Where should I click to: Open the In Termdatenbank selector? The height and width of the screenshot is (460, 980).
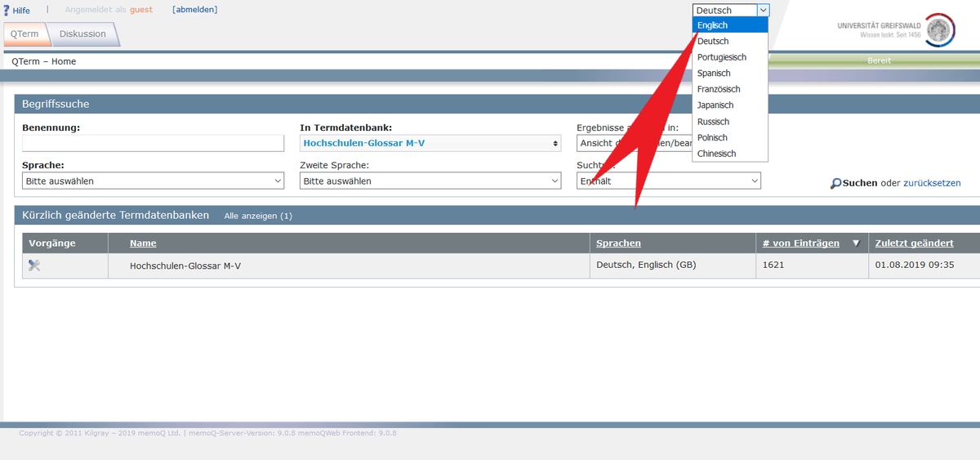coord(430,143)
